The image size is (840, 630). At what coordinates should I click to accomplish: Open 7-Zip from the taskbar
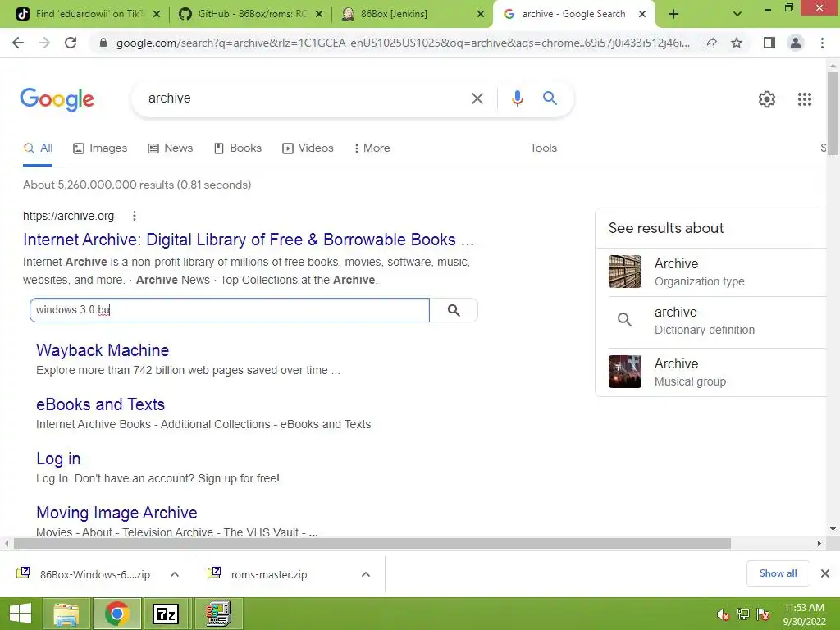166,614
